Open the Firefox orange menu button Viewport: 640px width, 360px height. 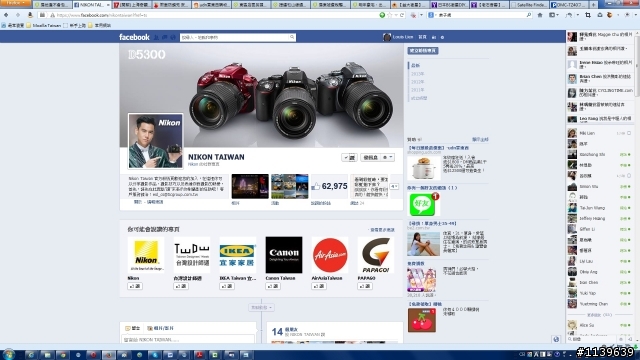click(x=15, y=3)
